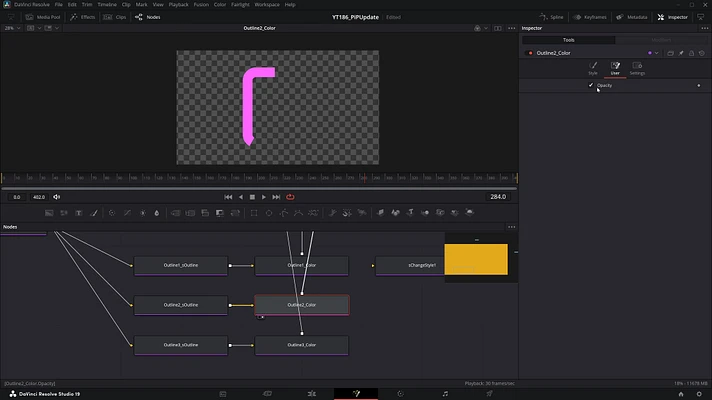
Task: Open Inspector panel options menu
Action: pos(705,28)
